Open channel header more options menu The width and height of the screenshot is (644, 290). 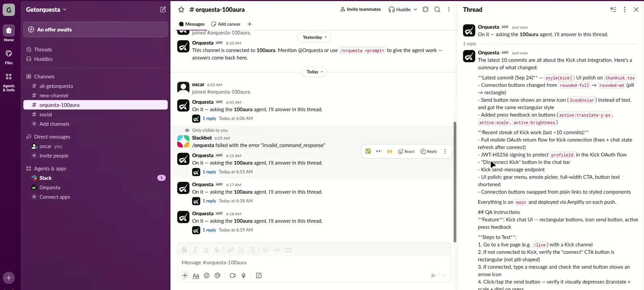pos(449,9)
